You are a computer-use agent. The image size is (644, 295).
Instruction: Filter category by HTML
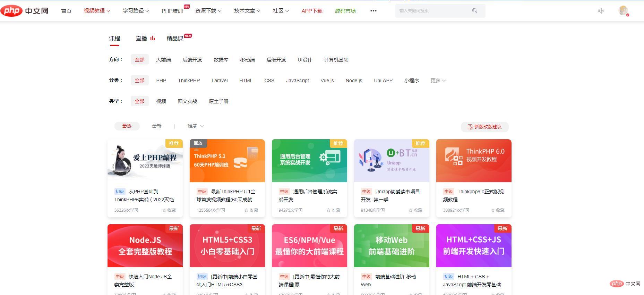point(246,81)
